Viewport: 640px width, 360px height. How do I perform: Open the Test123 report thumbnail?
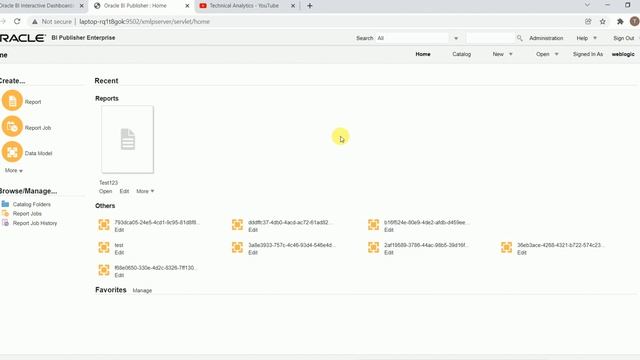click(x=127, y=139)
